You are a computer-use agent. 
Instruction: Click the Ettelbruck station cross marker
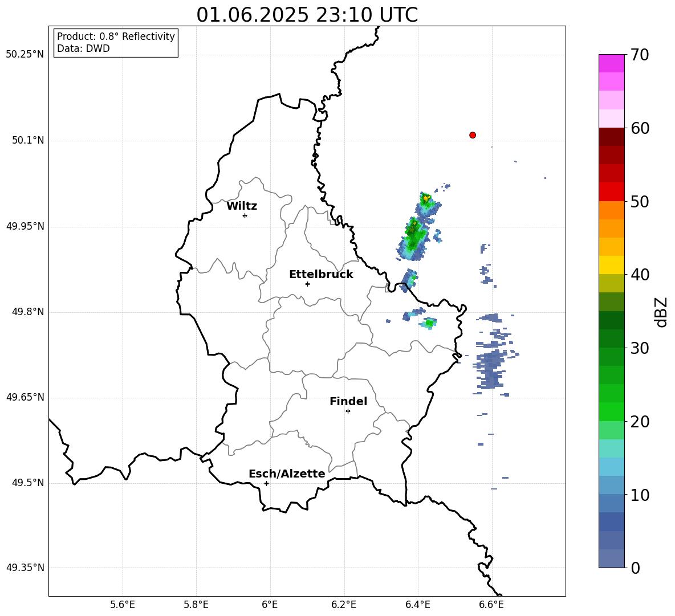(x=307, y=284)
